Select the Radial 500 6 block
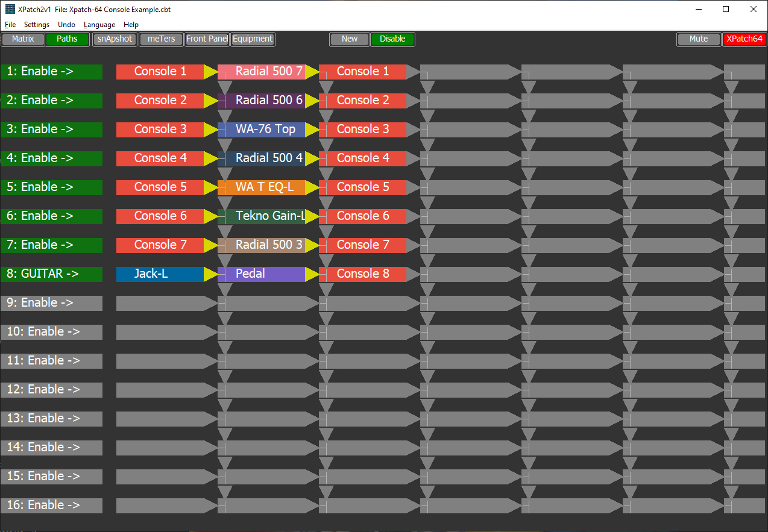 [262, 101]
